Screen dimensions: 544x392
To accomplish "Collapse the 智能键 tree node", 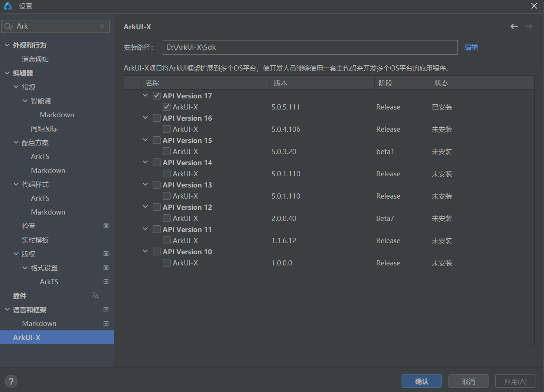I will tap(25, 101).
